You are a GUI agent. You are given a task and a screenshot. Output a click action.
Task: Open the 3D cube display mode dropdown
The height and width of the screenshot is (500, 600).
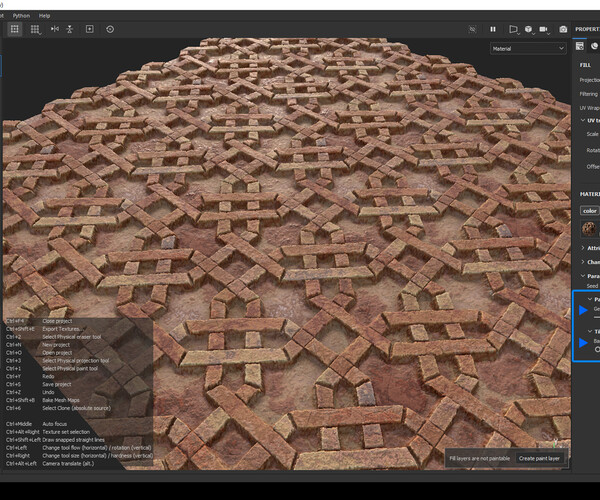point(529,29)
